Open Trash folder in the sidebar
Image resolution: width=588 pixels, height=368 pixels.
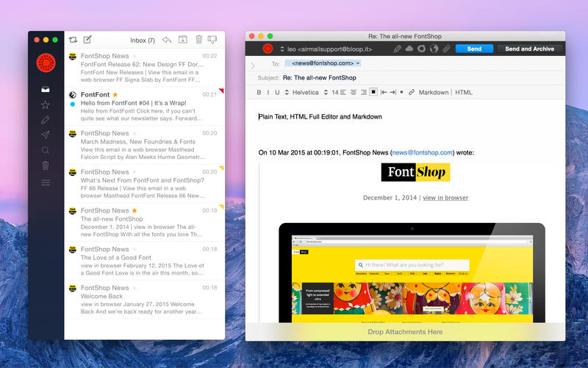click(46, 166)
